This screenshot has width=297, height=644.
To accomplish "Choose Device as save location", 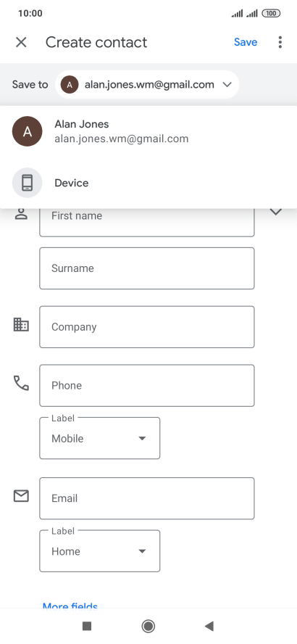I will click(x=148, y=183).
